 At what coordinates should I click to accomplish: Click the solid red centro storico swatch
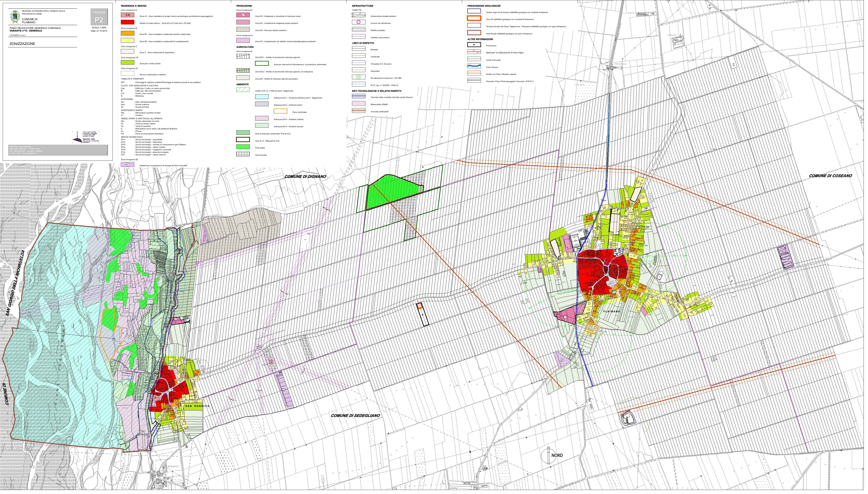click(127, 22)
